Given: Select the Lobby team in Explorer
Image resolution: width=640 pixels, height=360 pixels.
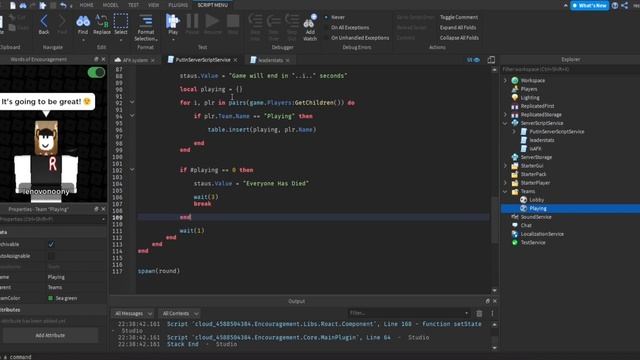Looking at the screenshot, I should coord(536,200).
